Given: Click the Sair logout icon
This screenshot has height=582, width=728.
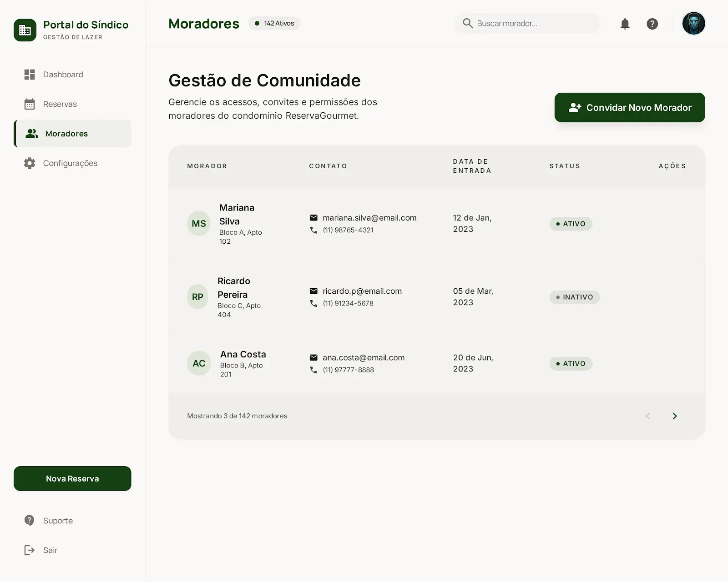Looking at the screenshot, I should pos(29,550).
